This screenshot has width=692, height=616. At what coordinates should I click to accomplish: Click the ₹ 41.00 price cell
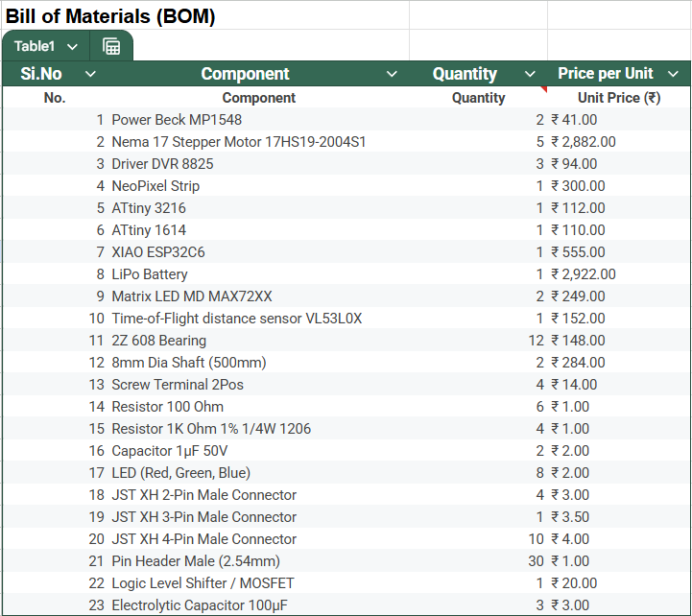pos(619,120)
